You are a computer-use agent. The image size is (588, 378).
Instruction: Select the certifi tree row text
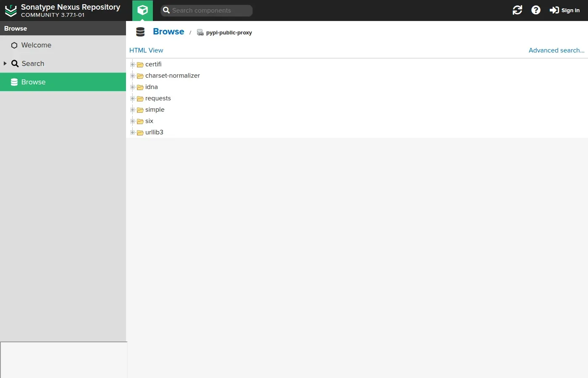click(153, 64)
